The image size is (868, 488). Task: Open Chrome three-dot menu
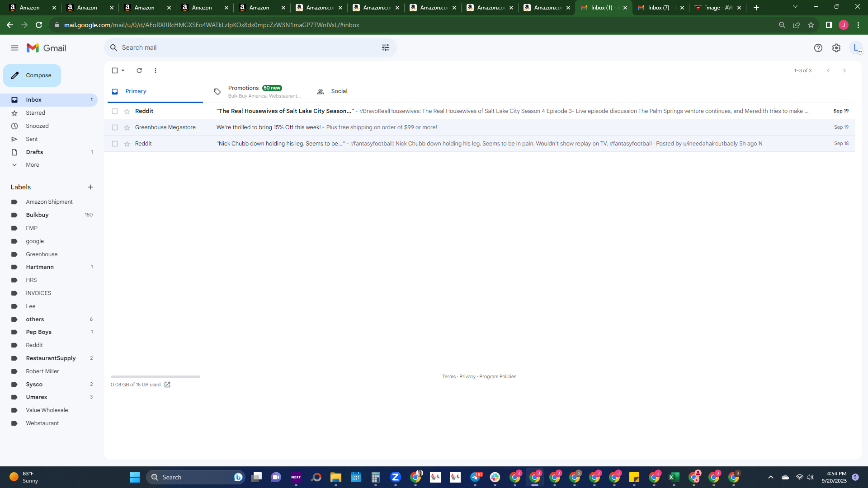pyautogui.click(x=858, y=25)
